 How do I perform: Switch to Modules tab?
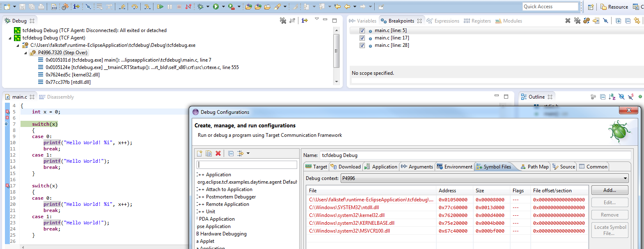[x=509, y=21]
